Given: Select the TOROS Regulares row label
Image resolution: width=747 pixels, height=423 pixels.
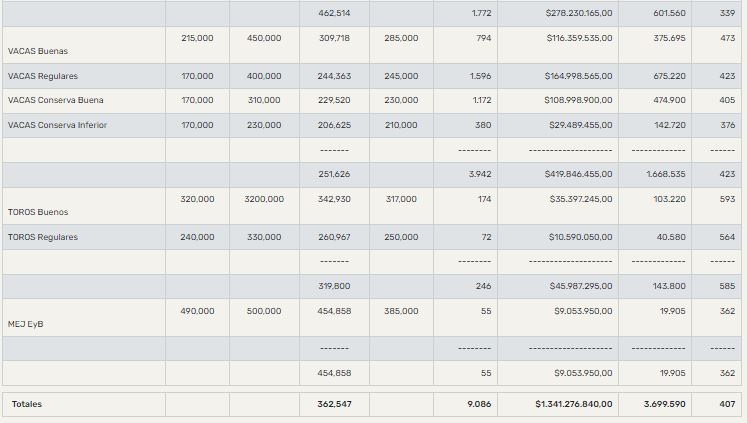Looking at the screenshot, I should pos(42,237).
